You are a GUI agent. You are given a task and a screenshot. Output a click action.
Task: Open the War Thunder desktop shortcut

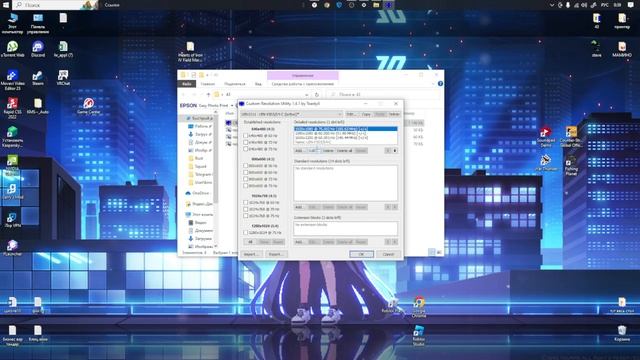click(546, 163)
